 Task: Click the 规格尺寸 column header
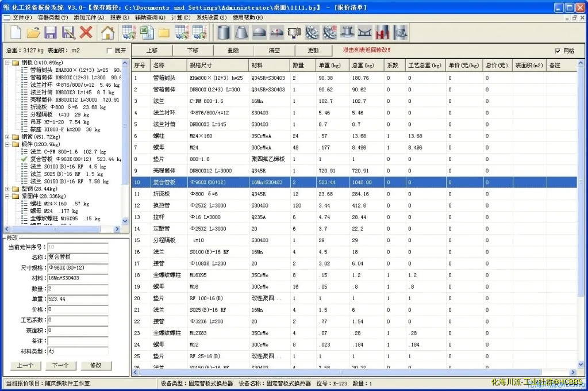coord(218,66)
